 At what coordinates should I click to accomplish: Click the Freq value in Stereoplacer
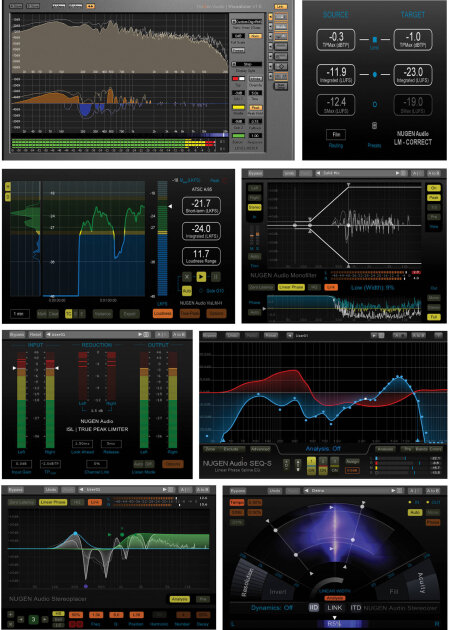pos(96,614)
